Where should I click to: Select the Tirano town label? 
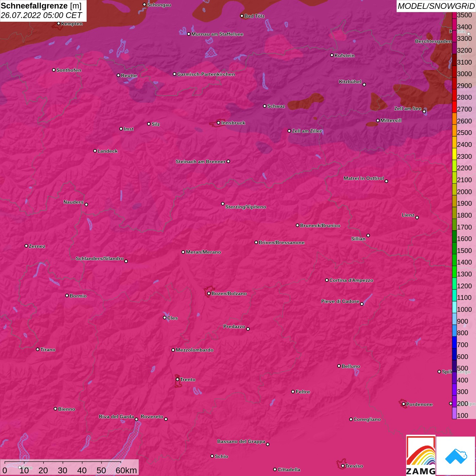[x=48, y=350]
